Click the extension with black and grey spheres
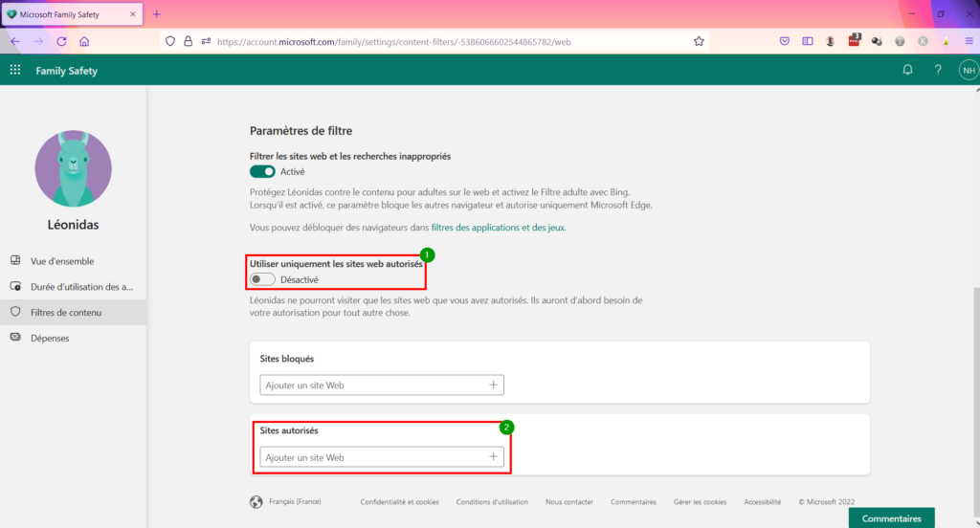980x528 pixels. 877,41
